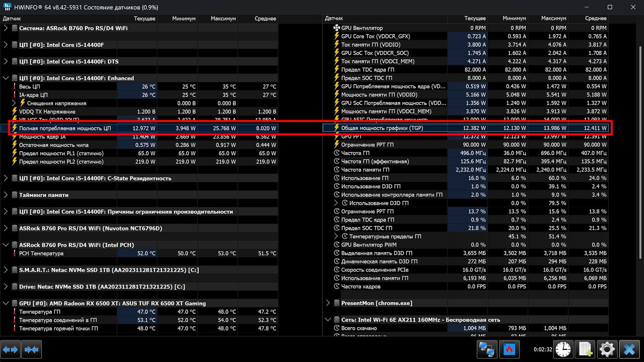Select the Частота ГП (эффективная) row

(466, 161)
